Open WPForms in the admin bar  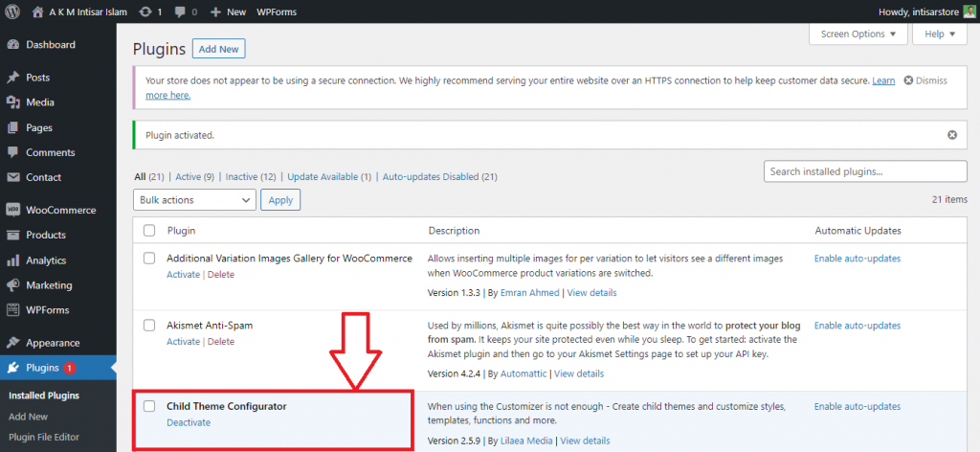[x=277, y=11]
